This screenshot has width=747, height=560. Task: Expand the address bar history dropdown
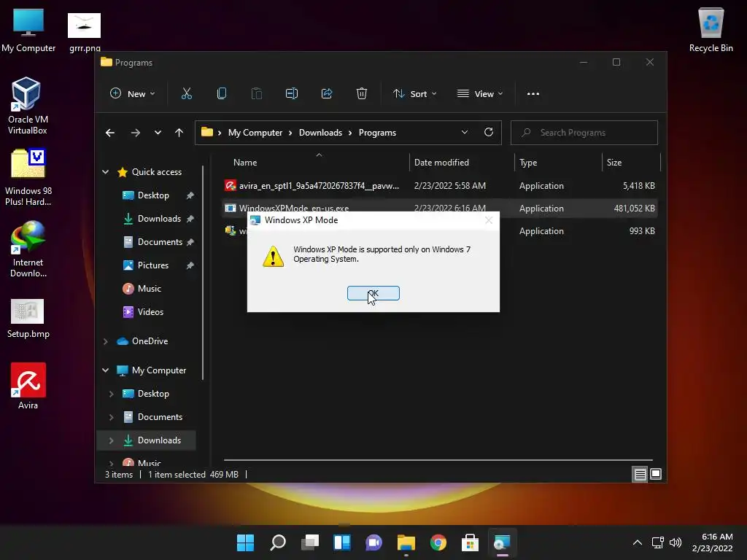[x=465, y=133]
